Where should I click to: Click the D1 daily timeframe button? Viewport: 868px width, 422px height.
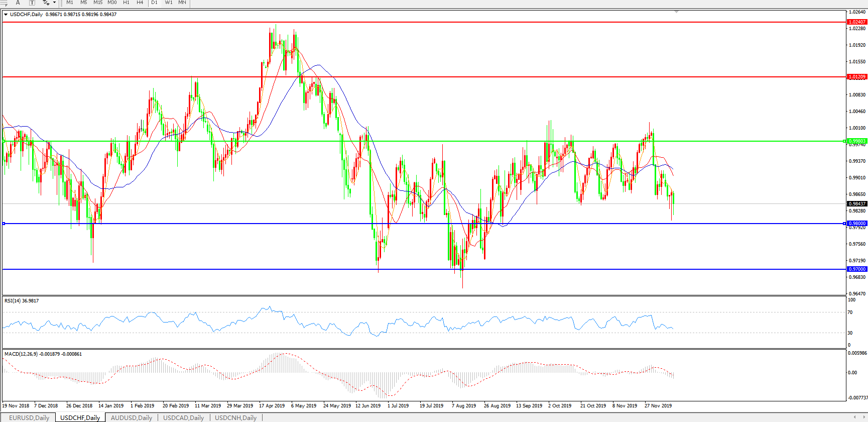[155, 3]
